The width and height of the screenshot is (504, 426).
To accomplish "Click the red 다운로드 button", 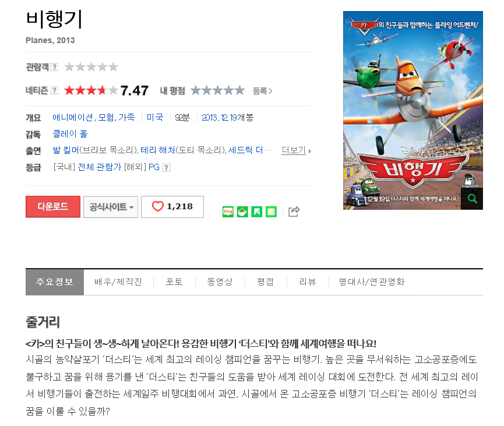I will pyautogui.click(x=53, y=207).
